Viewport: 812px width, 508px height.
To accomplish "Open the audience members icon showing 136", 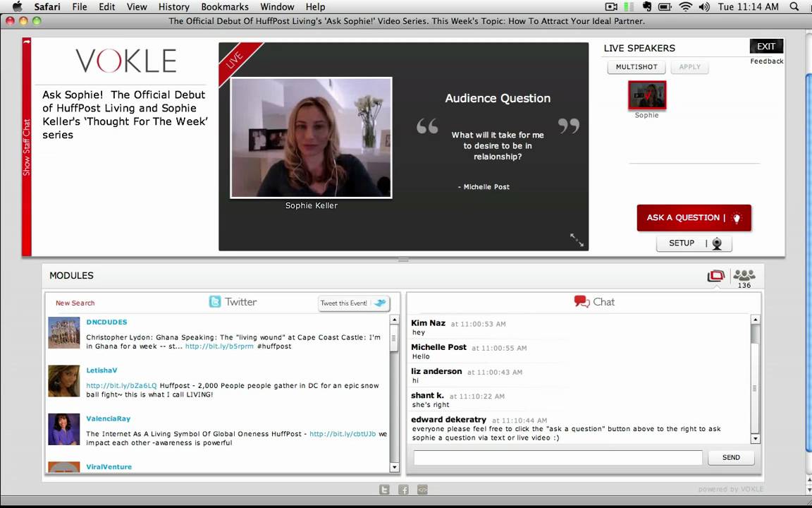I will pos(744,279).
